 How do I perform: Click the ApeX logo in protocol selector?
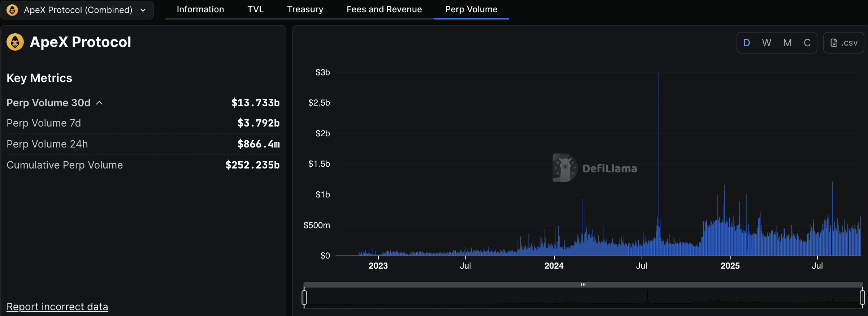click(12, 10)
